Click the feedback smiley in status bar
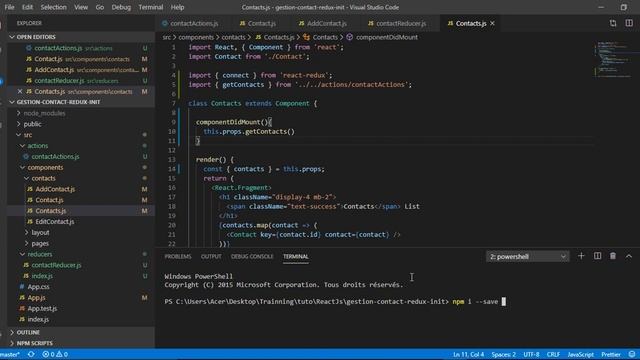The height and width of the screenshot is (360, 640). (632, 354)
